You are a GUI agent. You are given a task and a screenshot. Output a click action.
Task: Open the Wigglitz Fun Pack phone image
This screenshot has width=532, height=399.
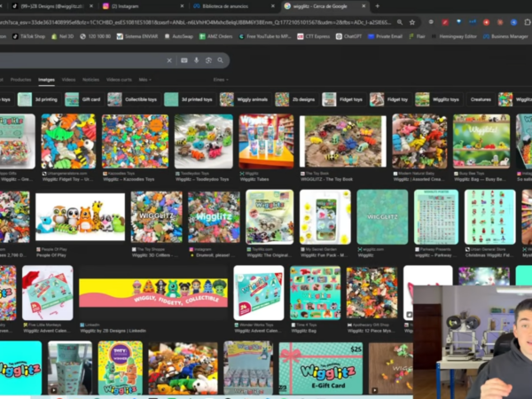325,217
